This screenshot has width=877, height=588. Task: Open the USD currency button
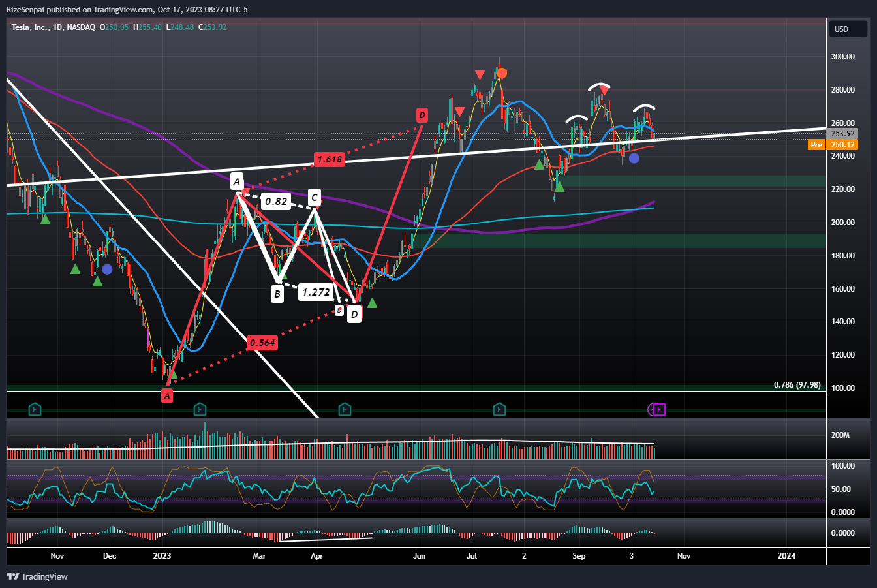(x=848, y=29)
